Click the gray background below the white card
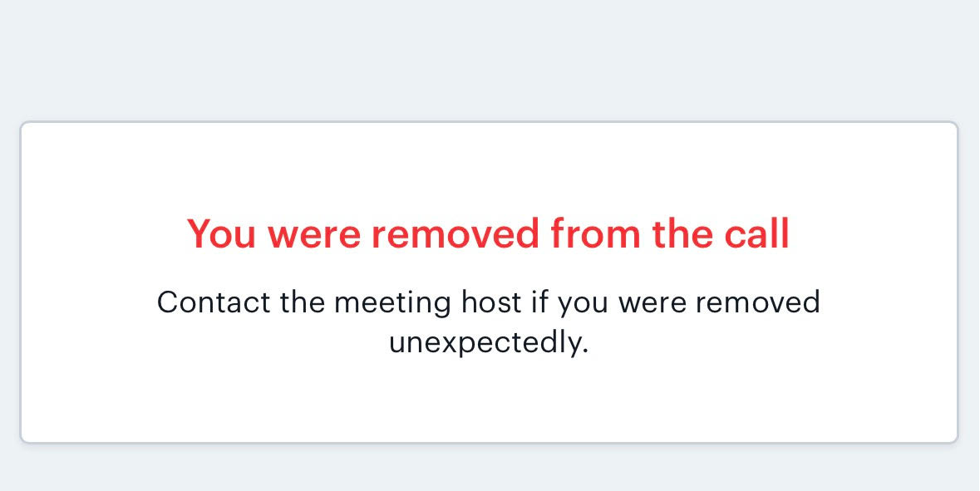 pyautogui.click(x=489, y=469)
